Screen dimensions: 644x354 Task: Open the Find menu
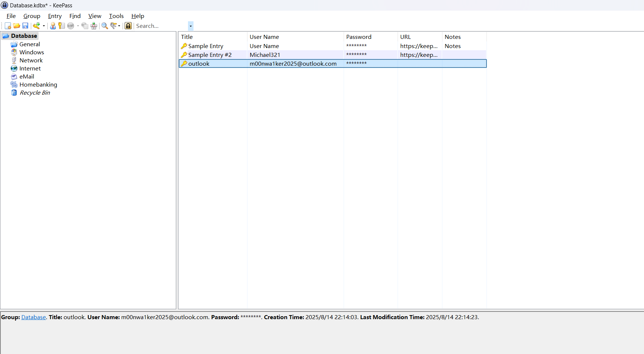(x=75, y=16)
